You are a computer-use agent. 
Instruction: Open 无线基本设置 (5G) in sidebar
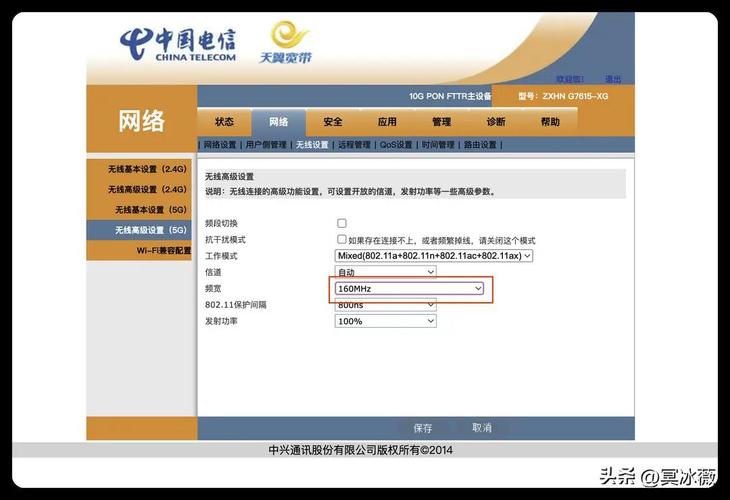coord(139,210)
